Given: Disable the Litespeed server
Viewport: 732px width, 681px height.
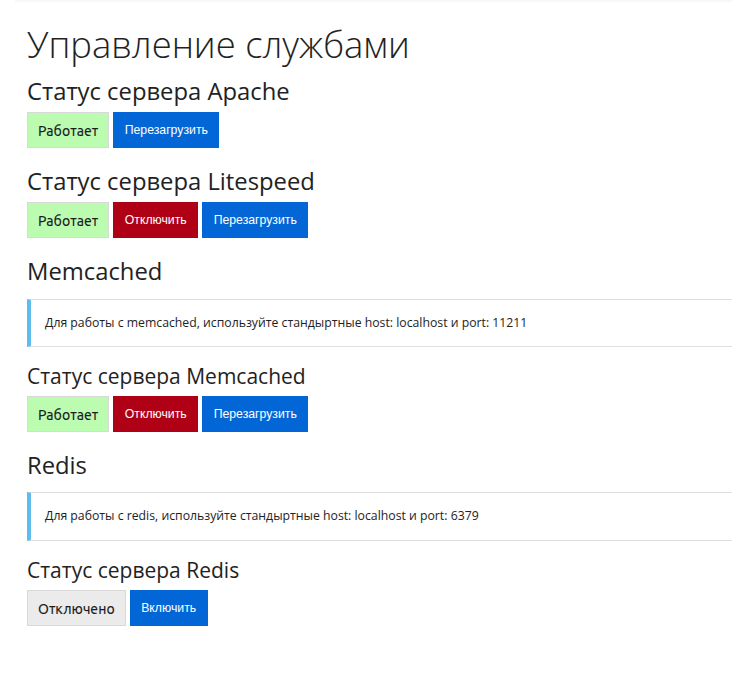Looking at the screenshot, I should 155,220.
